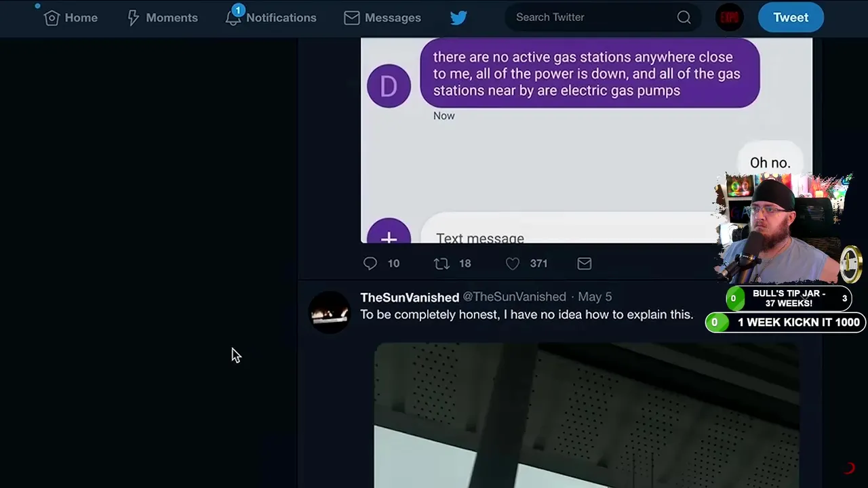
Task: Open the text message screenshot image
Action: coord(586,140)
